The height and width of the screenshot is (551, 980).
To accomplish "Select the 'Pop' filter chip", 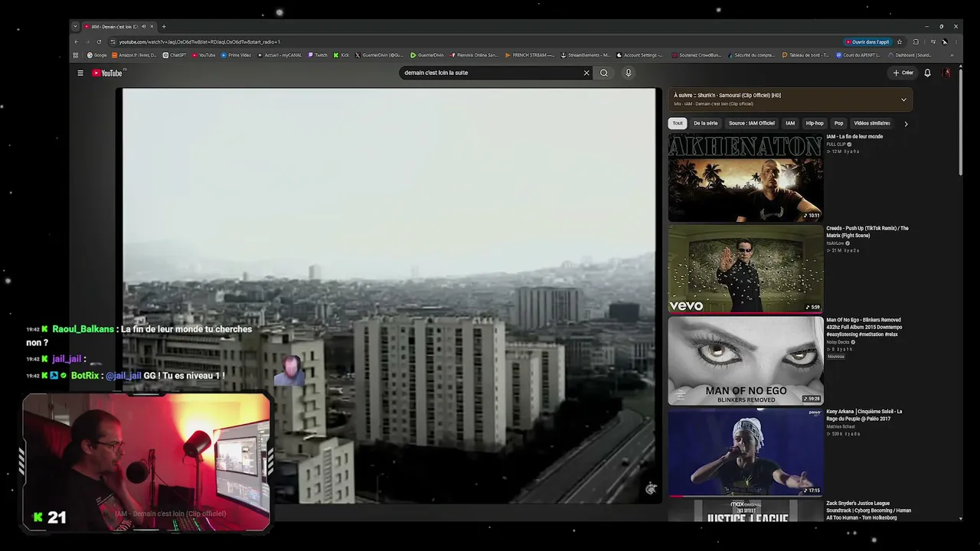I will [839, 123].
